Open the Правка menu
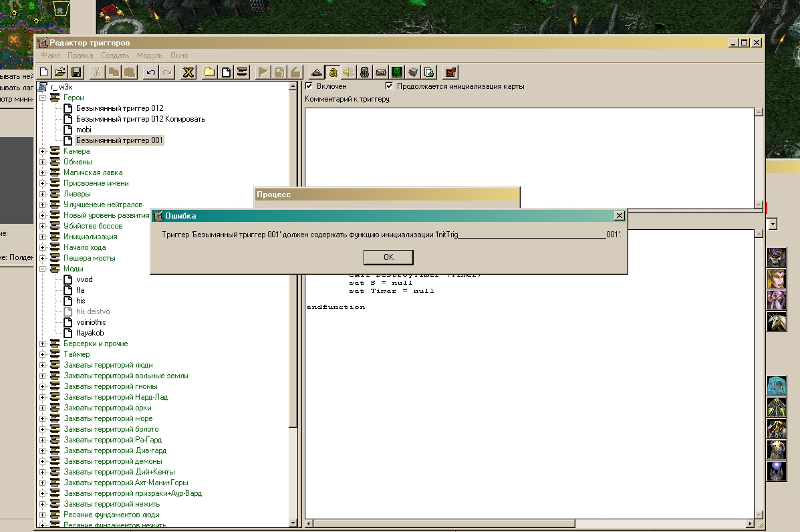Viewport: 800px width, 532px height. tap(80, 55)
